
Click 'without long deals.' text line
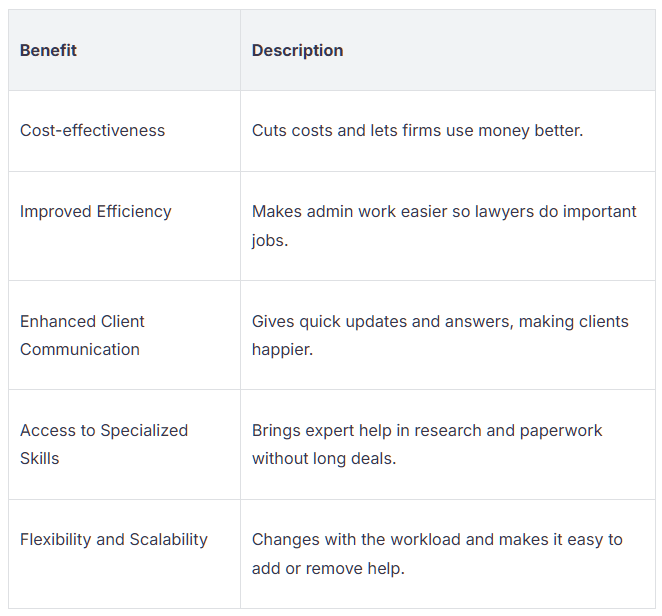click(x=324, y=459)
